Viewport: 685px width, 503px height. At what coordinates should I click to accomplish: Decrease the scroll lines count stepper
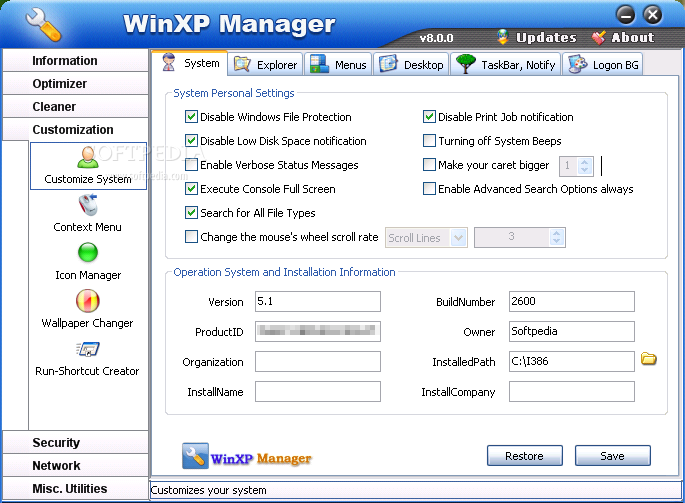click(556, 242)
